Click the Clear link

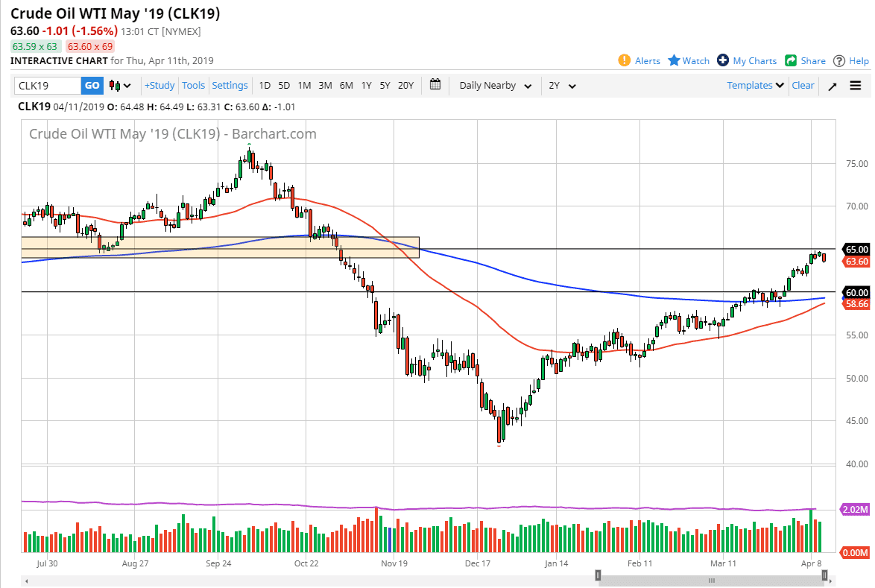[x=803, y=85]
